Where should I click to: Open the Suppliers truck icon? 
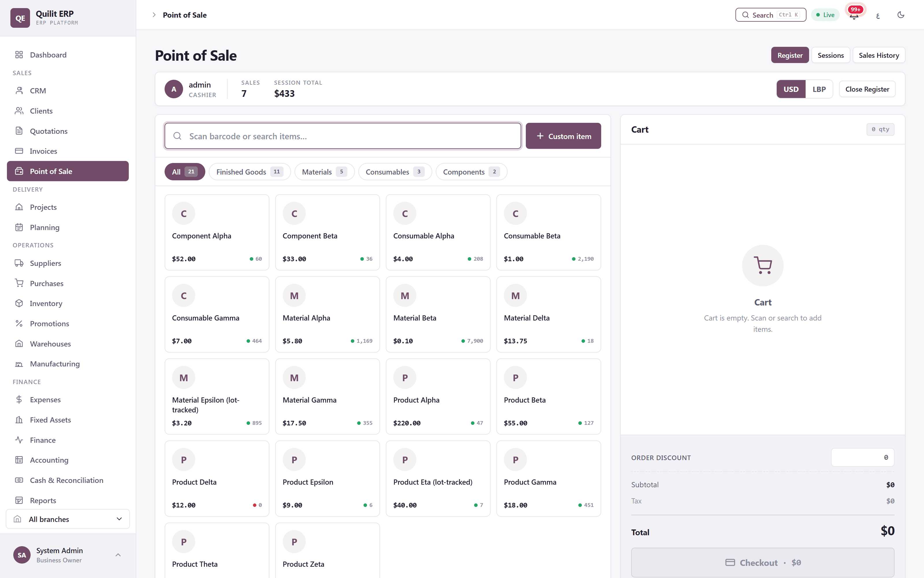(19, 263)
